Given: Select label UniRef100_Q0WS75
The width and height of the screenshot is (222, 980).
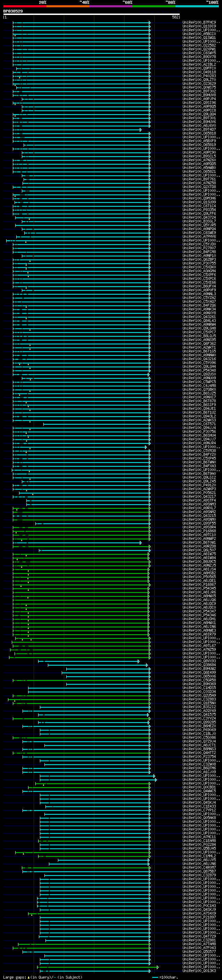Looking at the screenshot, I should 199,88.
